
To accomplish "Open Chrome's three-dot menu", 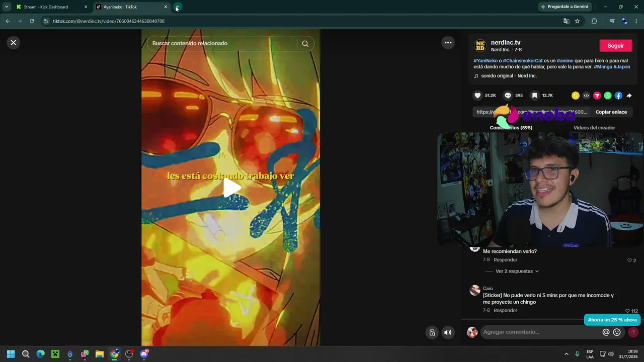I will (636, 21).
